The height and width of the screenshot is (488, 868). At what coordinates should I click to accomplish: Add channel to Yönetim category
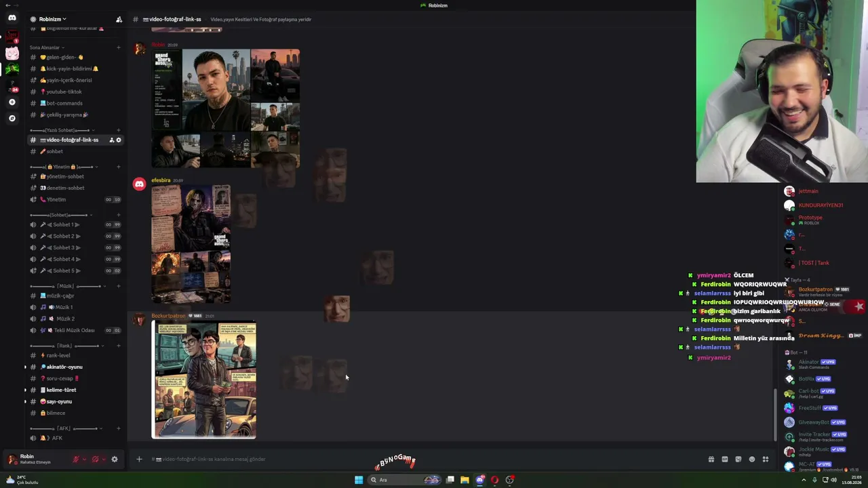coord(119,167)
